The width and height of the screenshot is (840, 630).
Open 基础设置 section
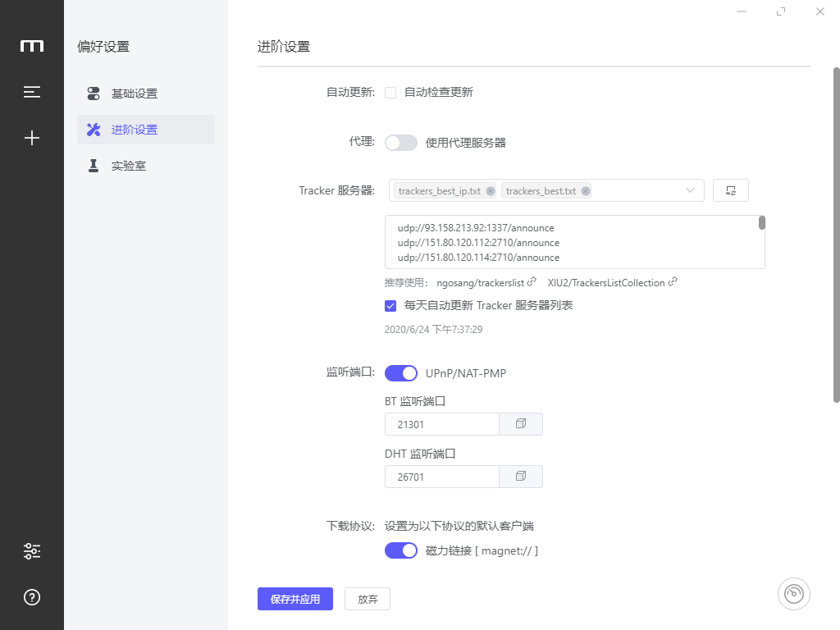point(146,94)
